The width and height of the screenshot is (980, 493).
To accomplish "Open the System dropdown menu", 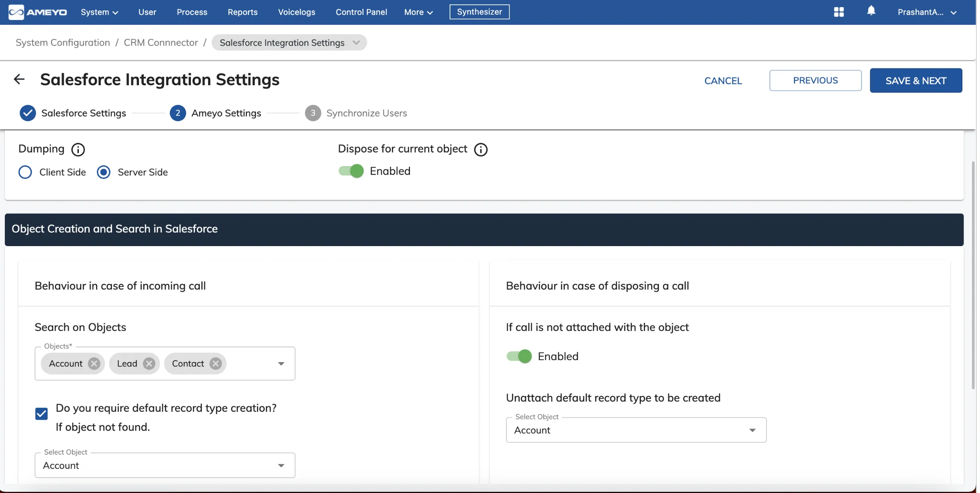I will 100,12.
